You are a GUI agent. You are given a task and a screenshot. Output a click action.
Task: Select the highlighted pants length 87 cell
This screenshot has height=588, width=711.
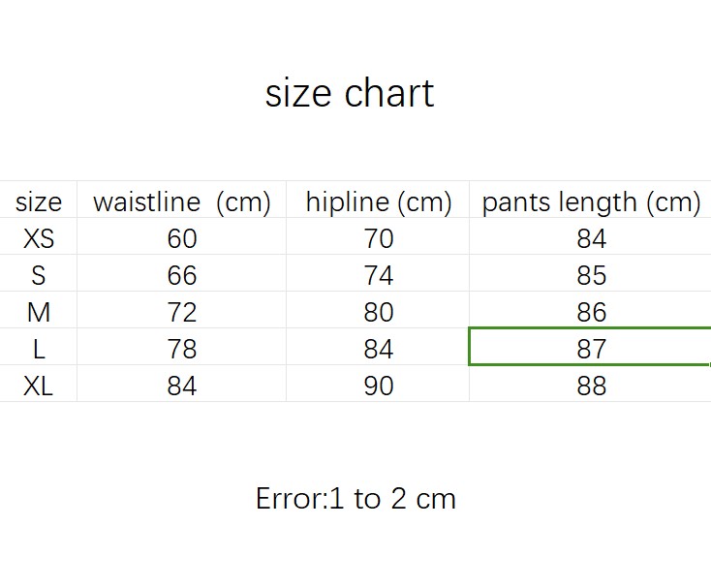[x=591, y=349]
